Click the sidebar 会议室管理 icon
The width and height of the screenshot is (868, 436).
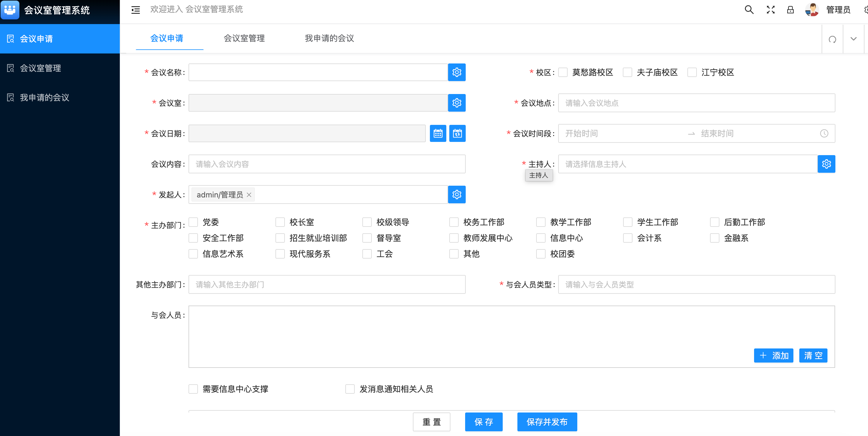(x=11, y=68)
